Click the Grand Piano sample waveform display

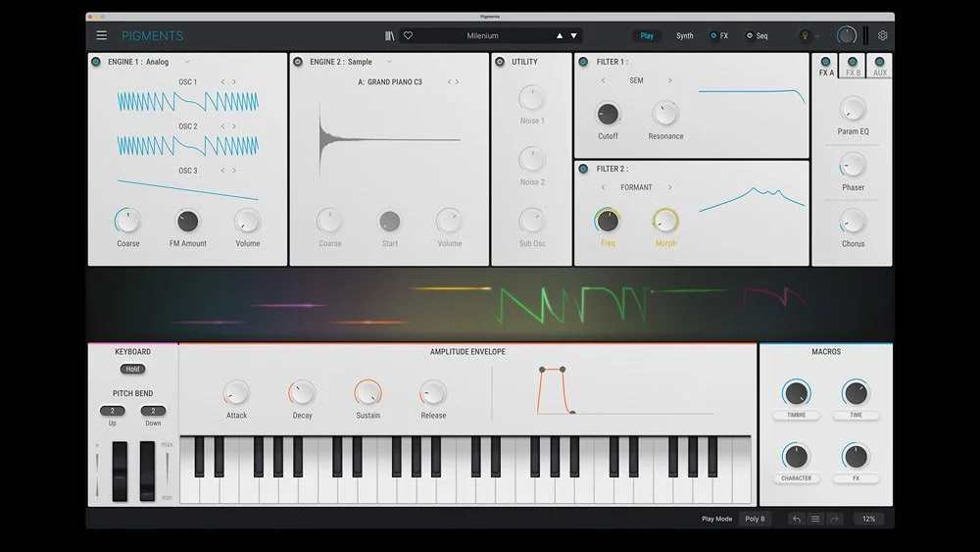coord(389,140)
